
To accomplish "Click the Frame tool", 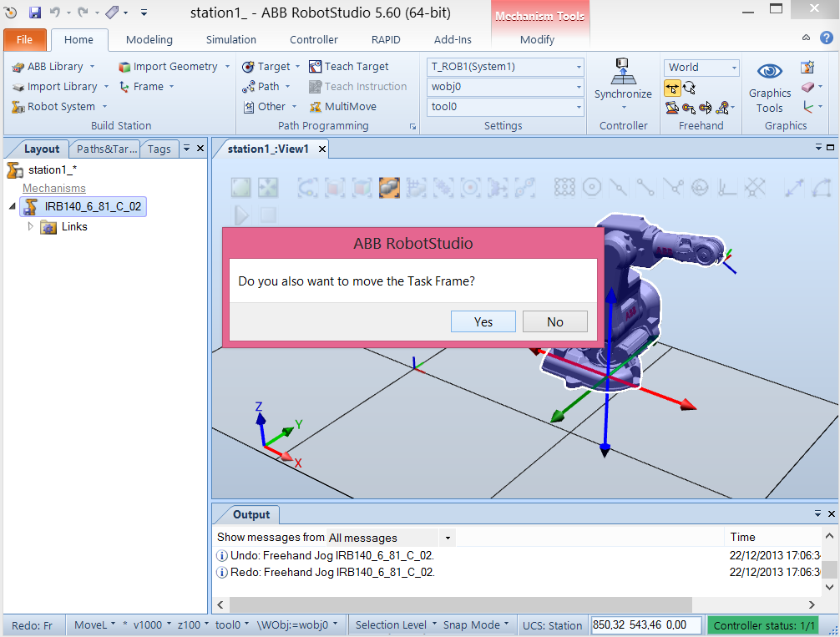I will [x=146, y=86].
